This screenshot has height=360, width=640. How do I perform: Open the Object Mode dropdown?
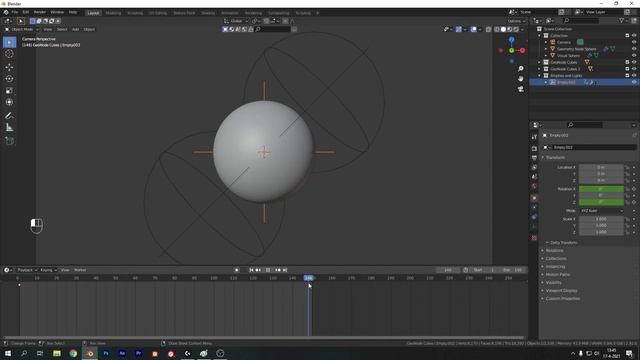(22, 29)
